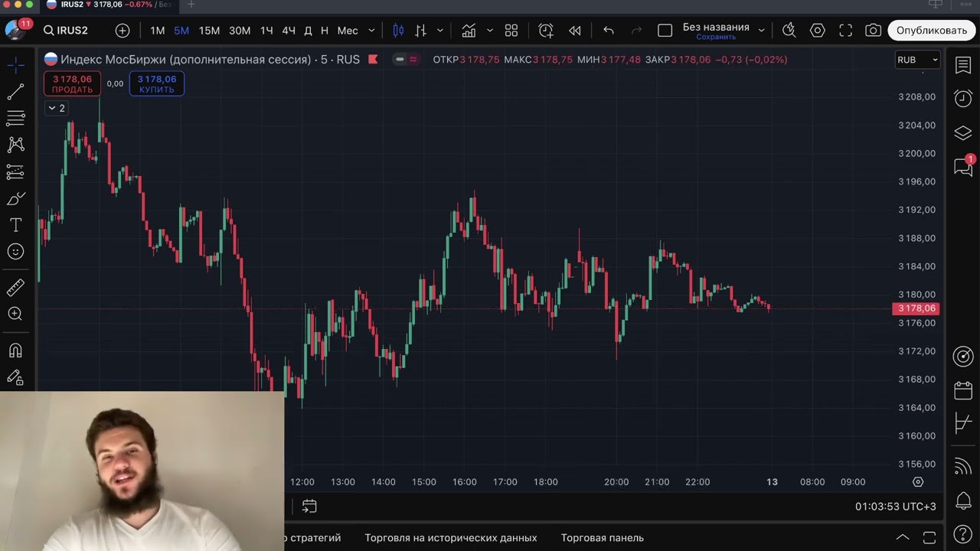Open the help center question mark
This screenshot has height=551, width=980.
pos(963,534)
